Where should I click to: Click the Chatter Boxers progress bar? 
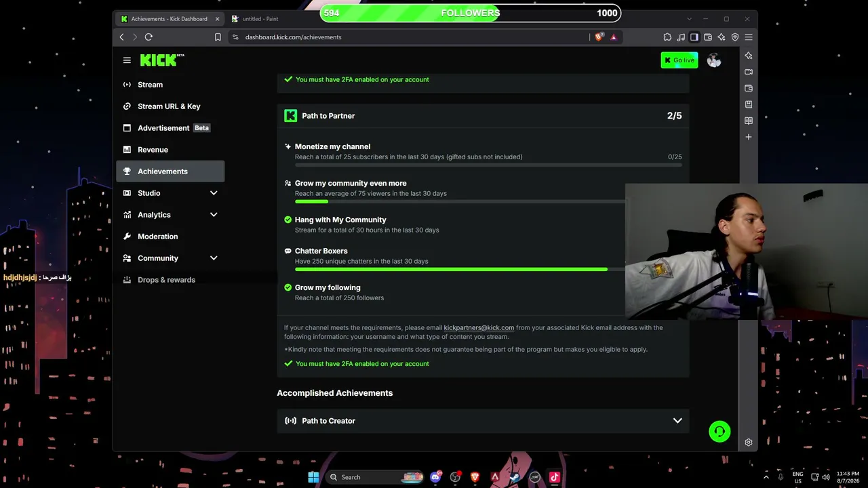[460, 269]
